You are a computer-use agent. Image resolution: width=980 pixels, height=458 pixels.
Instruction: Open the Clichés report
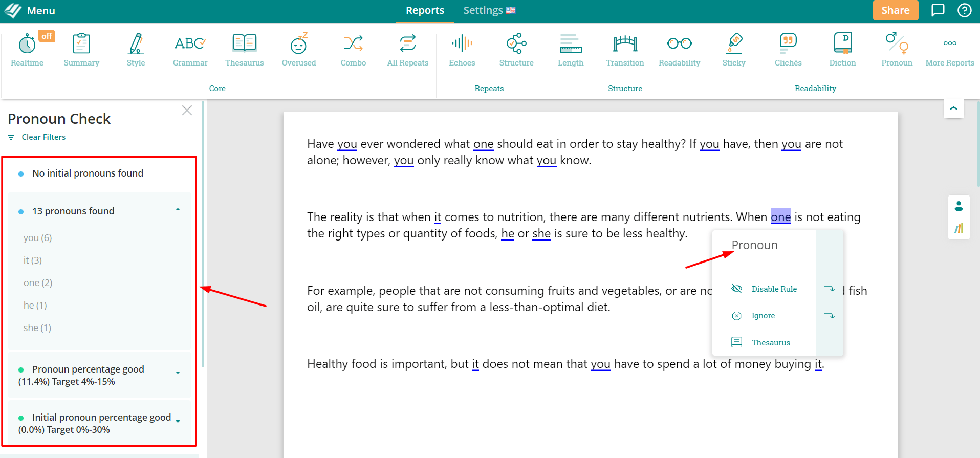[x=788, y=50]
